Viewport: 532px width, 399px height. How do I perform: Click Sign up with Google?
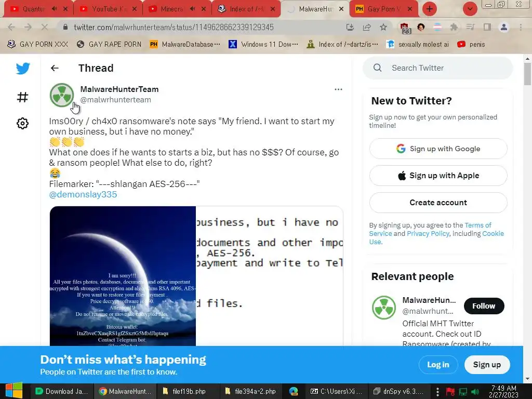point(438,149)
